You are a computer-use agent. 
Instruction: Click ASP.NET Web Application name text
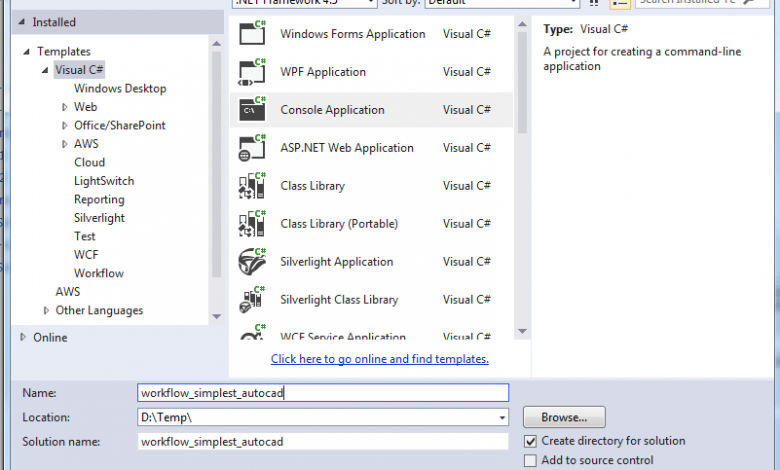click(x=347, y=148)
